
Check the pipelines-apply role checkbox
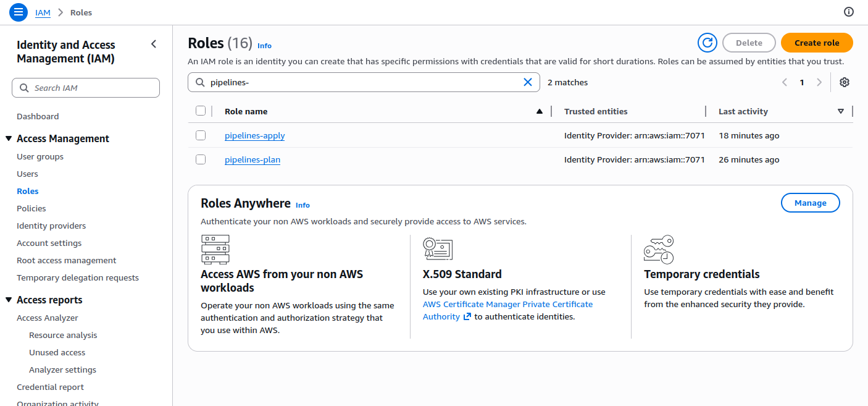(201, 135)
